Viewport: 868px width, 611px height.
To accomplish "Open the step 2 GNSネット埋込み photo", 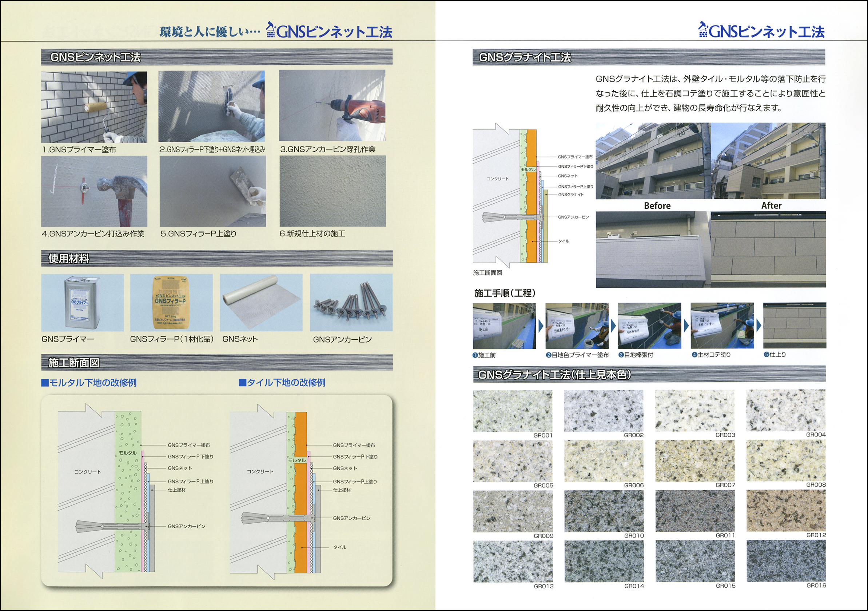I will click(x=212, y=106).
